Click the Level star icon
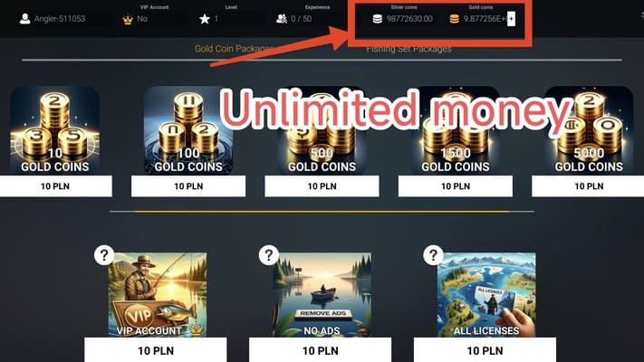The width and height of the screenshot is (644, 362). pos(205,19)
